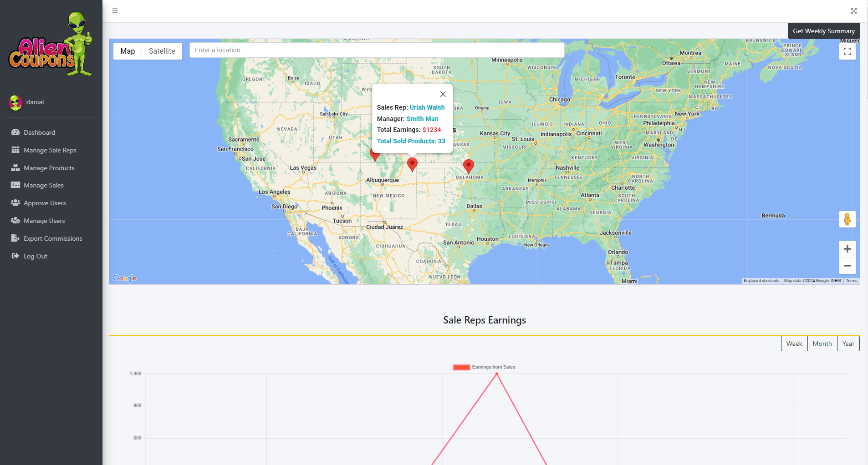Toggle Earnings from Sales legend swatch
868x465 pixels.
[x=461, y=367]
